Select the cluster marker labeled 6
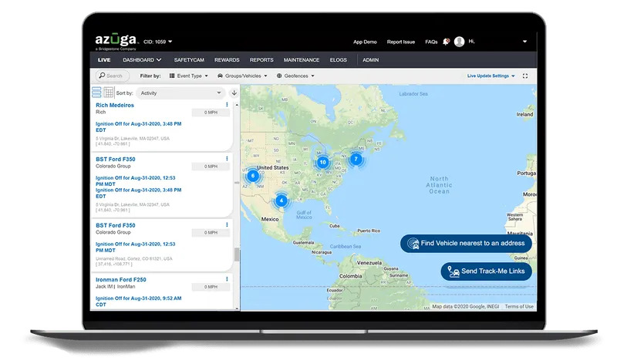Screen dimensions: 617x364 [252, 176]
